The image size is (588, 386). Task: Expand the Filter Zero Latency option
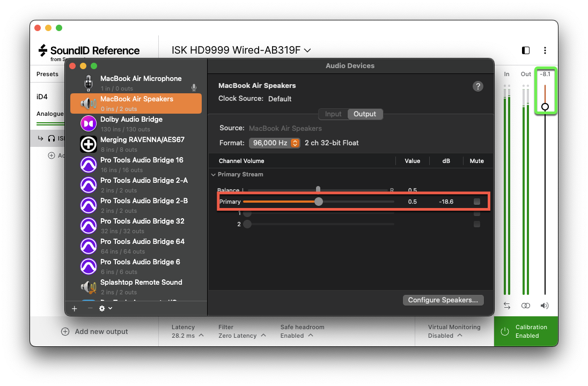coord(242,331)
